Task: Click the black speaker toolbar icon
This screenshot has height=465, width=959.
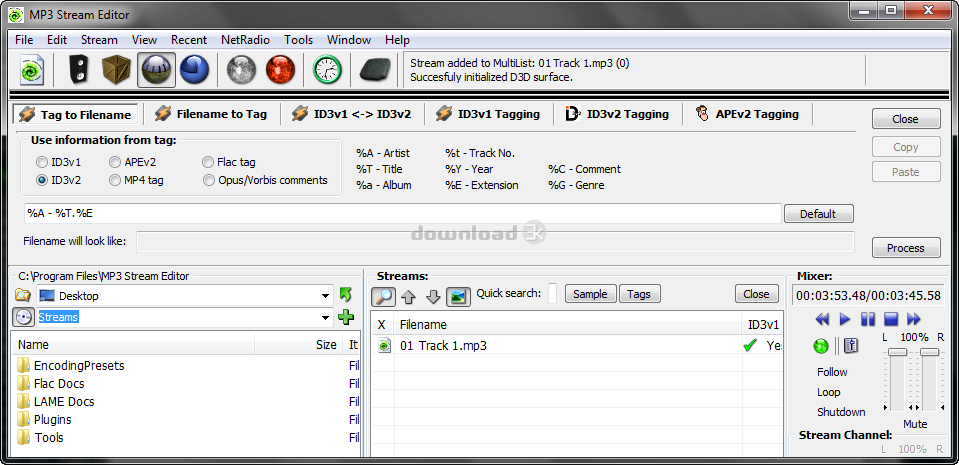Action: 78,70
